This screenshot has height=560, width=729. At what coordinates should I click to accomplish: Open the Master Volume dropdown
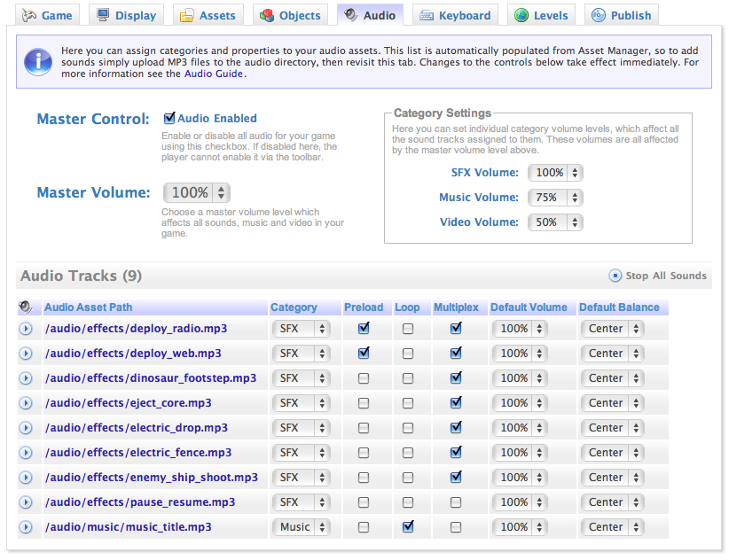click(196, 192)
